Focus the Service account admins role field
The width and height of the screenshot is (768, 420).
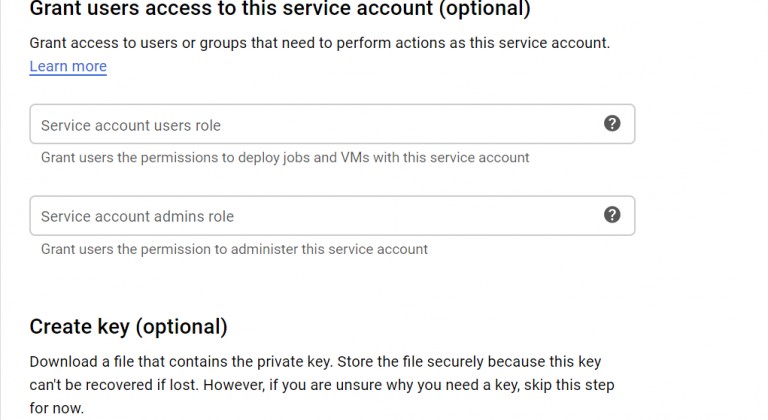[x=332, y=216]
